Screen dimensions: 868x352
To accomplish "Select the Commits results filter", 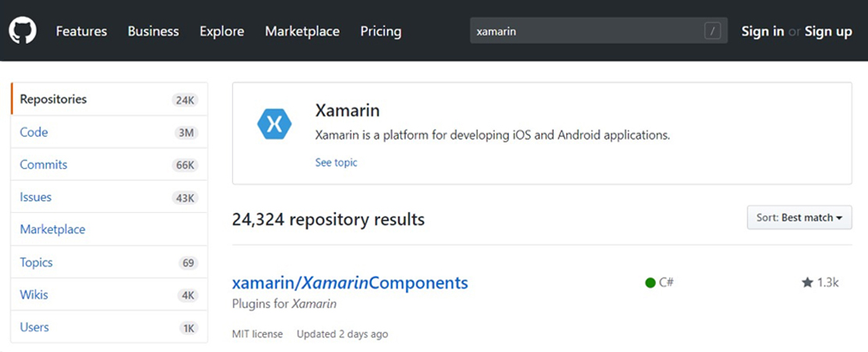I will [109, 164].
